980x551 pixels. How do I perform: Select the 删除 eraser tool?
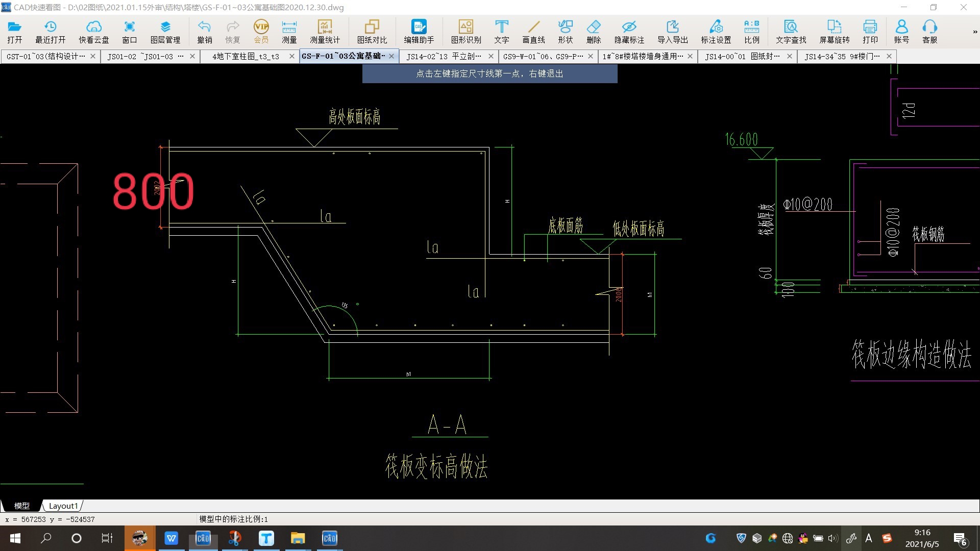coord(593,32)
